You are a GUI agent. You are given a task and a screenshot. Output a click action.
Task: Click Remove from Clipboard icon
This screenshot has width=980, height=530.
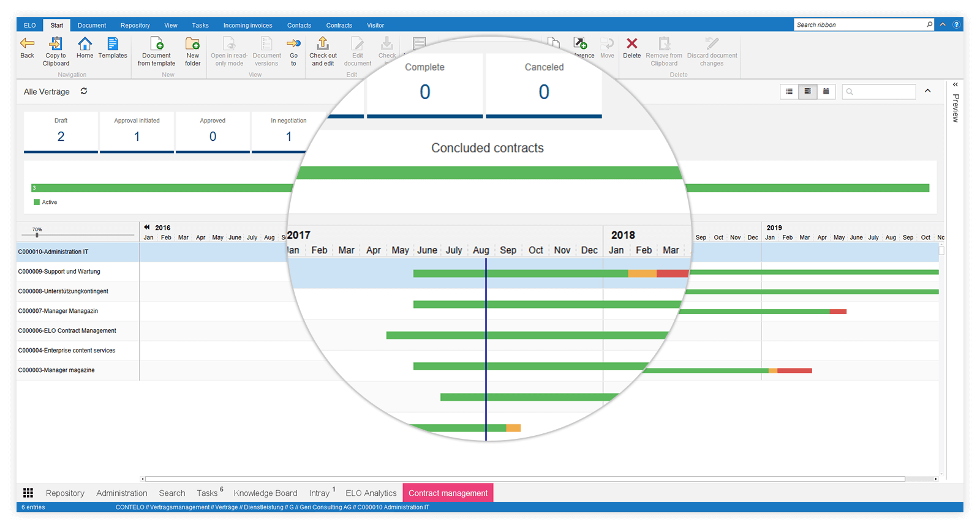[x=664, y=43]
